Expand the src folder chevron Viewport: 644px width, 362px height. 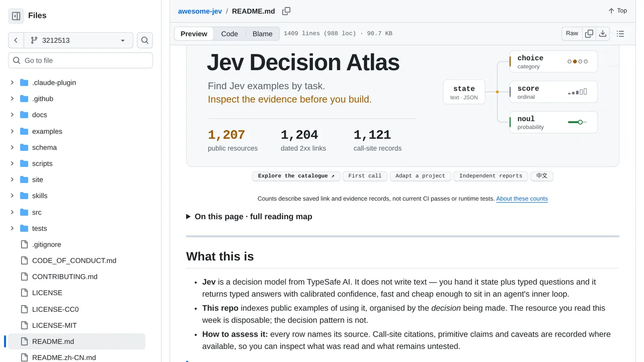12,212
